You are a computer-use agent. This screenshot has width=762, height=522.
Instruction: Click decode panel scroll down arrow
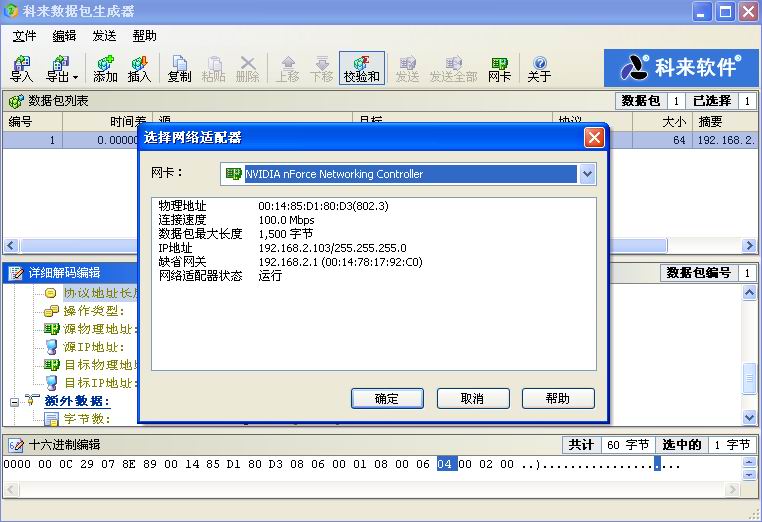coord(749,417)
